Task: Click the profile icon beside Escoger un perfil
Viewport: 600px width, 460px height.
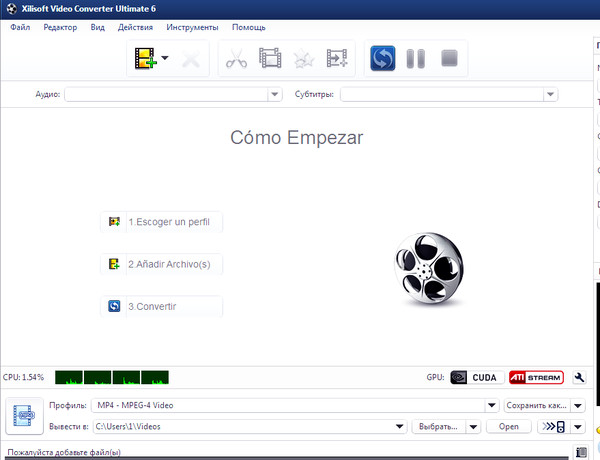Action: [114, 222]
